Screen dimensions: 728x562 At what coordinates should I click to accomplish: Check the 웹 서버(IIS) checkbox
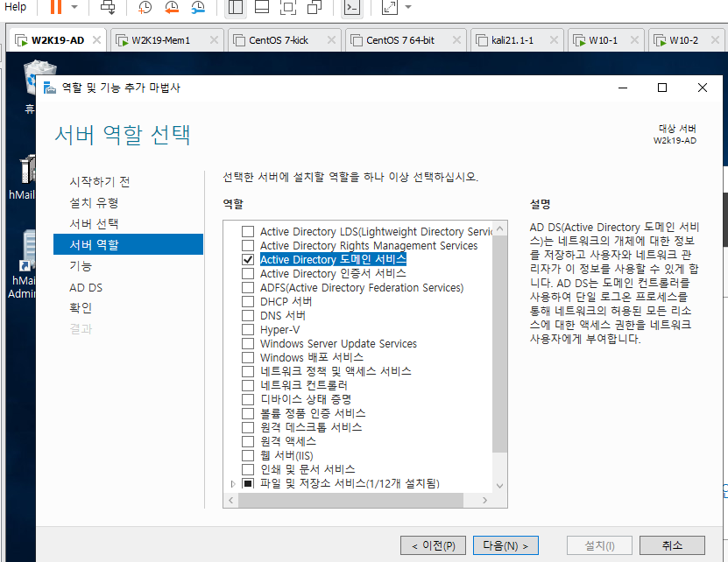pos(248,455)
